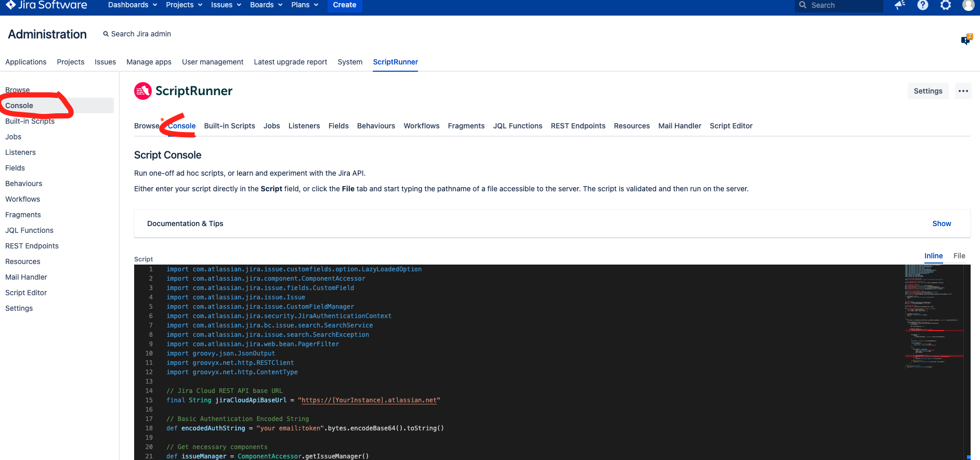The width and height of the screenshot is (980, 460).
Task: Click the Create button
Action: point(345,5)
